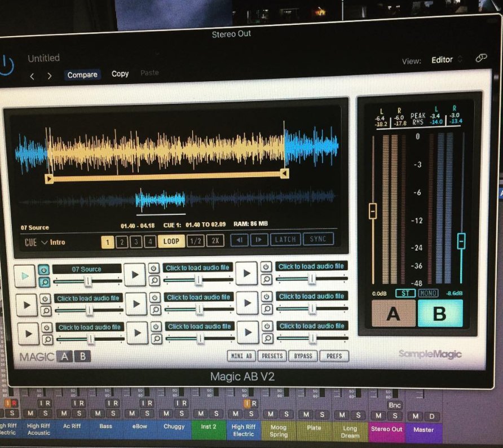Screen dimensions: 503x448
Task: Adjust the 07 Source level slider
Action: [x=87, y=282]
